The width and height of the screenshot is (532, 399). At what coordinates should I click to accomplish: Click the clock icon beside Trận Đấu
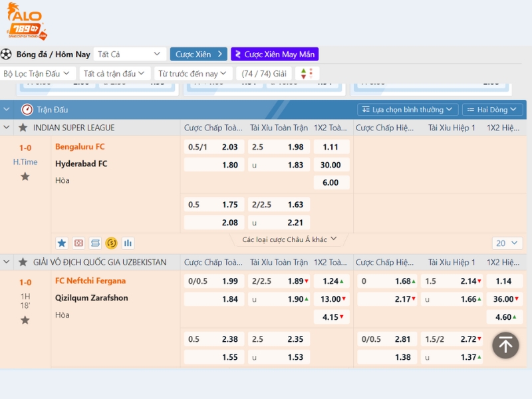tap(27, 110)
